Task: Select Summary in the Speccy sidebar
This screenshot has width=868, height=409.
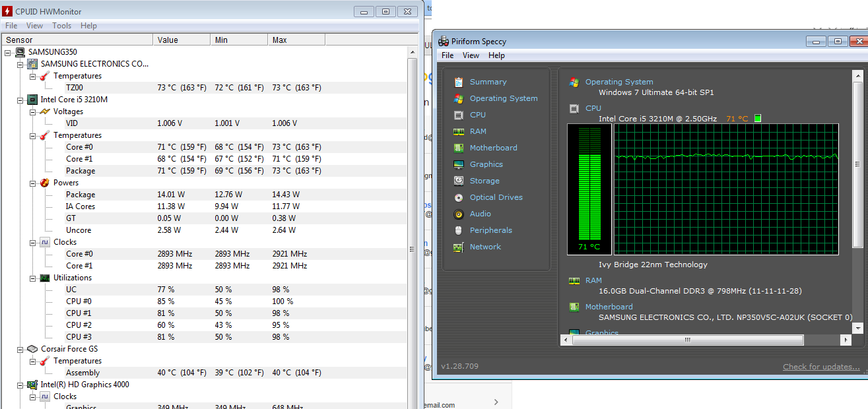Action: (488, 82)
